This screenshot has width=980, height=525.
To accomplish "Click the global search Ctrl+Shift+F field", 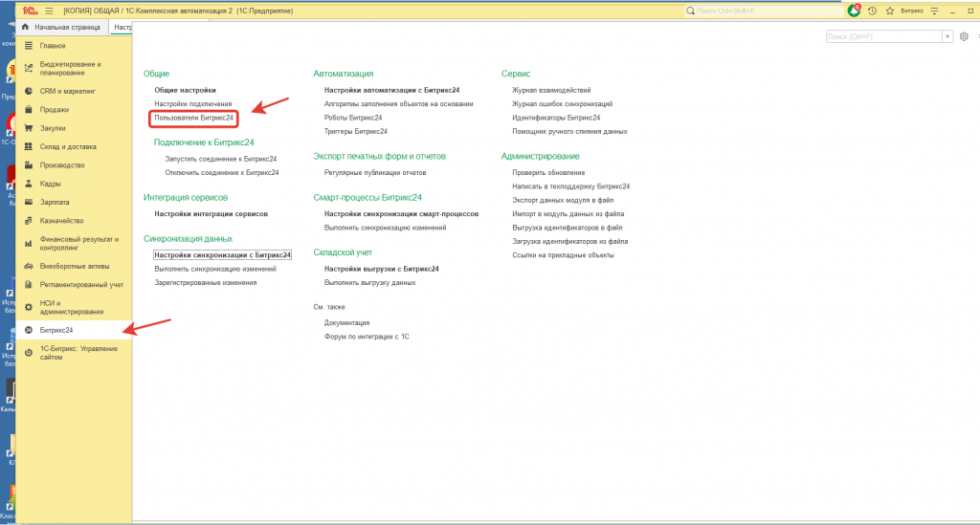I will tap(764, 11).
